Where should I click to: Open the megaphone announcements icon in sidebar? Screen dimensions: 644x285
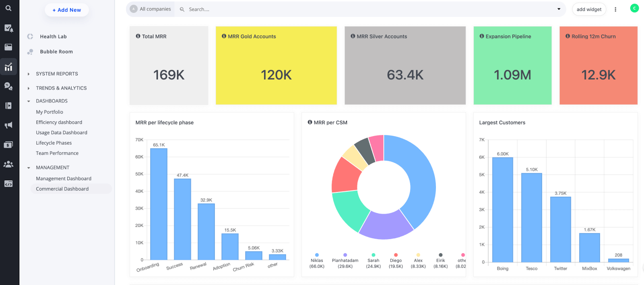tap(8, 125)
